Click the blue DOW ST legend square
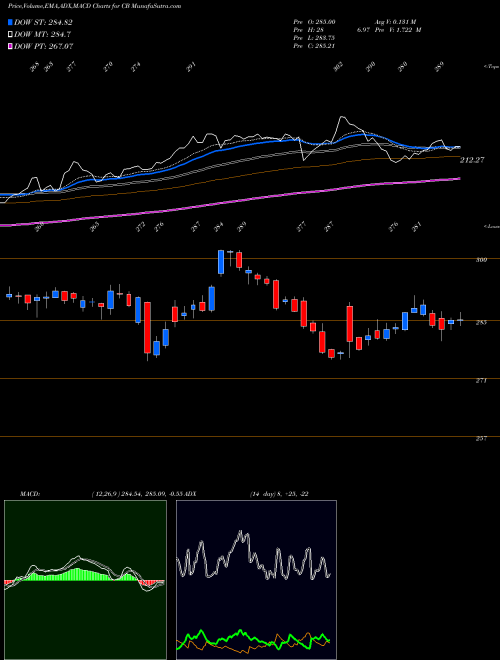500x660 pixels. click(x=11, y=22)
